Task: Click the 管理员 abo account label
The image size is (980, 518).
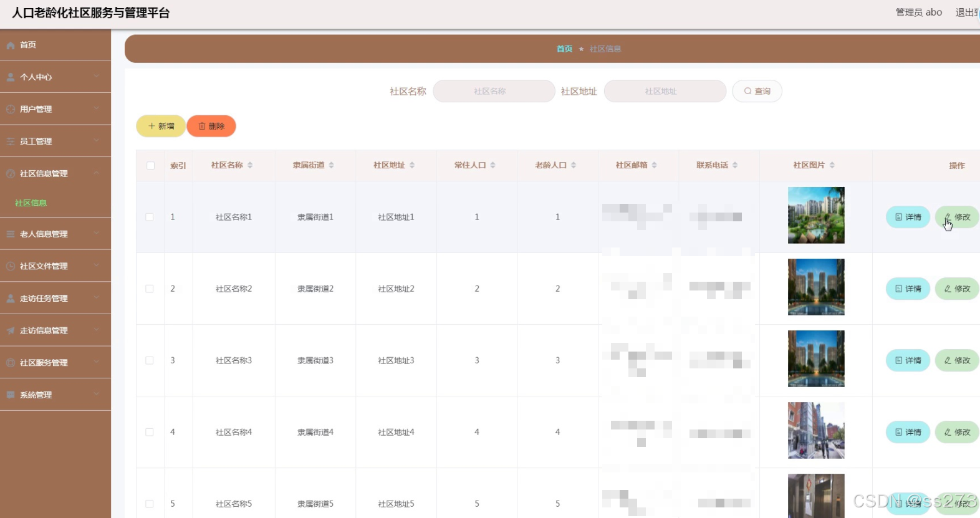Action: tap(919, 12)
